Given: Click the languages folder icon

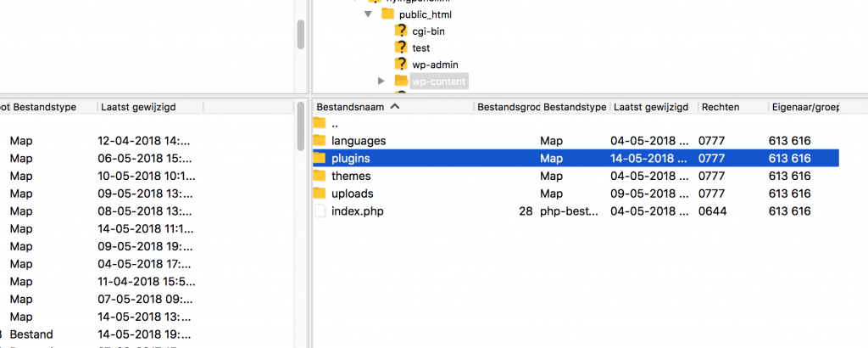Looking at the screenshot, I should pos(320,140).
